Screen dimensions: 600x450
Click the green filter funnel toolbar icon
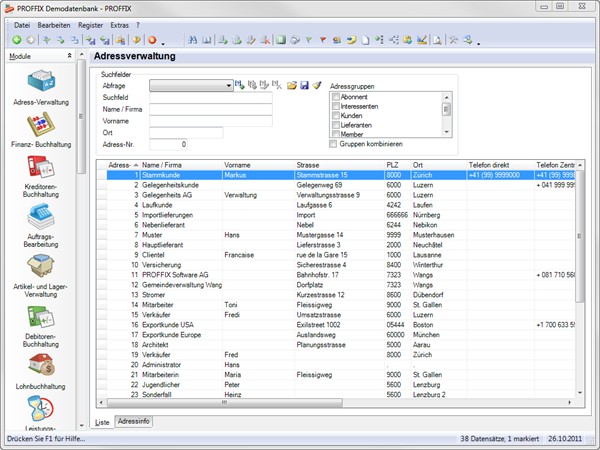click(x=309, y=40)
